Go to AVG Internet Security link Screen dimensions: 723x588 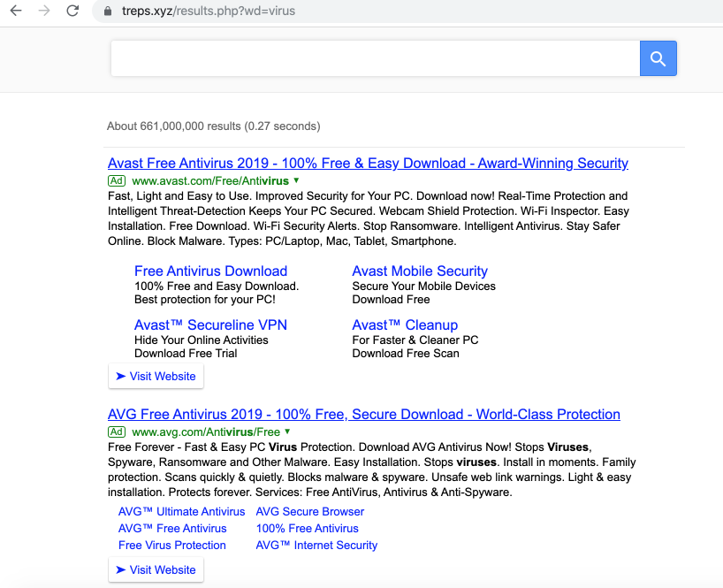coord(316,546)
